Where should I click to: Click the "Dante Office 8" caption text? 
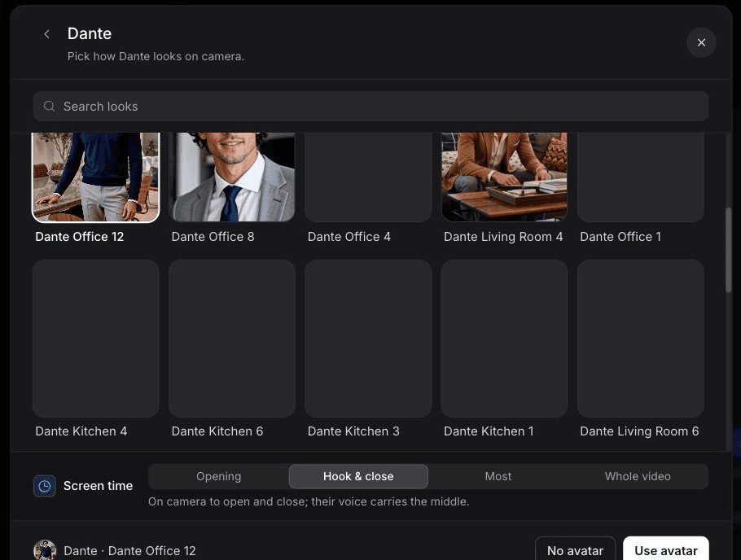213,237
